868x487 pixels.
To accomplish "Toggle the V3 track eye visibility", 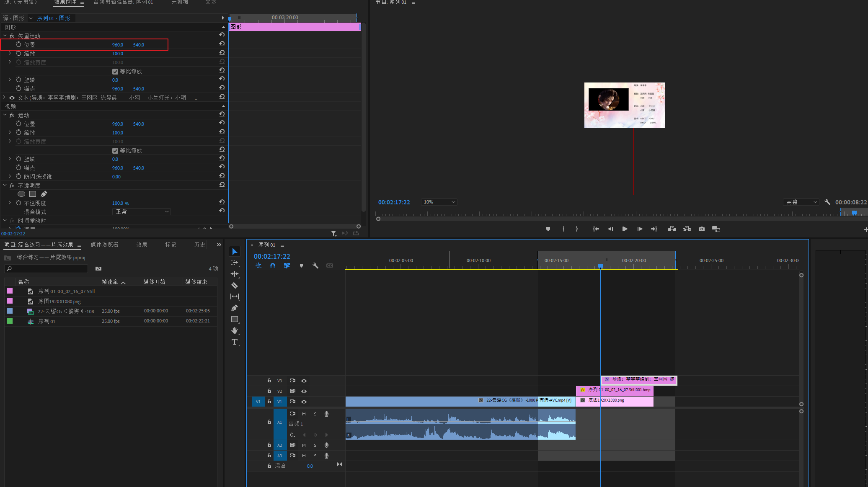I will point(304,381).
